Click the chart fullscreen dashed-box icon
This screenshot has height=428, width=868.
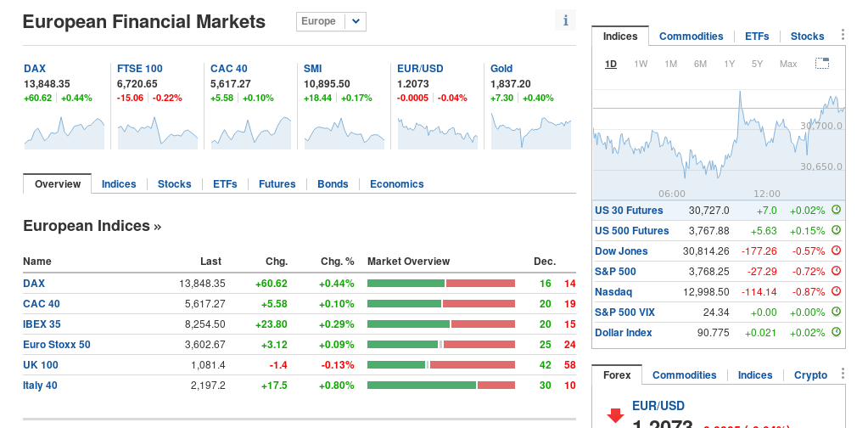822,63
